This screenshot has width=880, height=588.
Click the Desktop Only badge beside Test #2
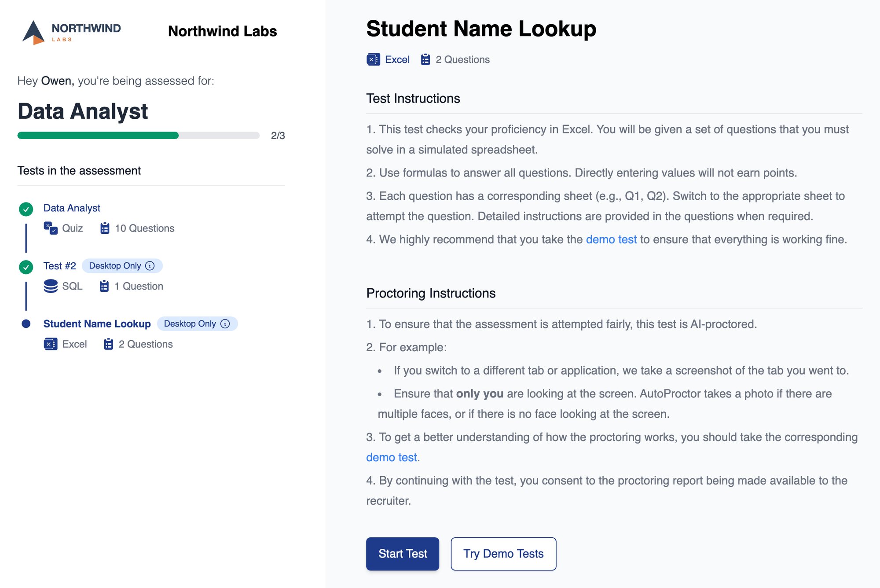pos(122,266)
